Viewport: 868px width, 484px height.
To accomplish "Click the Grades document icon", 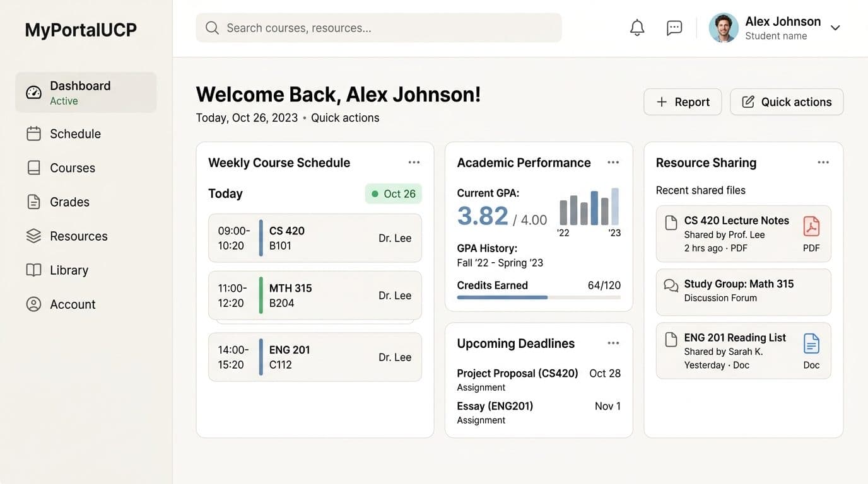I will pos(33,202).
